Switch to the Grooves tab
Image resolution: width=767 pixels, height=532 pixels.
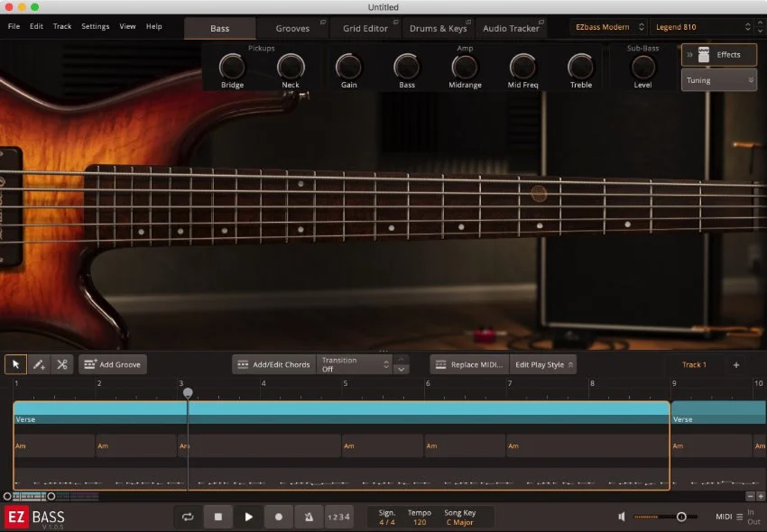292,28
